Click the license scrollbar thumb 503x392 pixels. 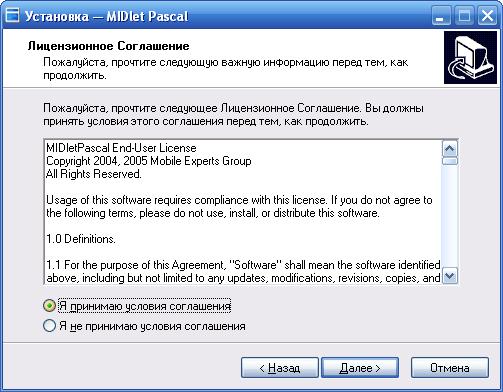tap(450, 161)
